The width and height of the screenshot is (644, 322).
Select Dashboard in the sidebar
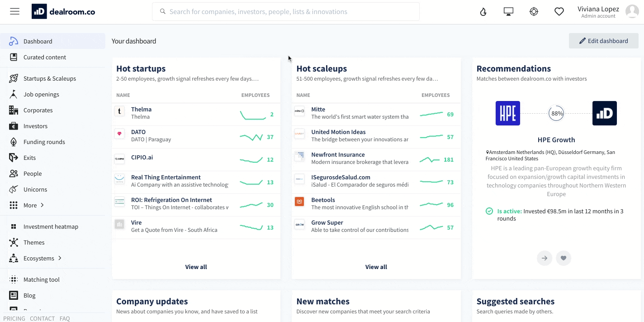[x=52, y=41]
